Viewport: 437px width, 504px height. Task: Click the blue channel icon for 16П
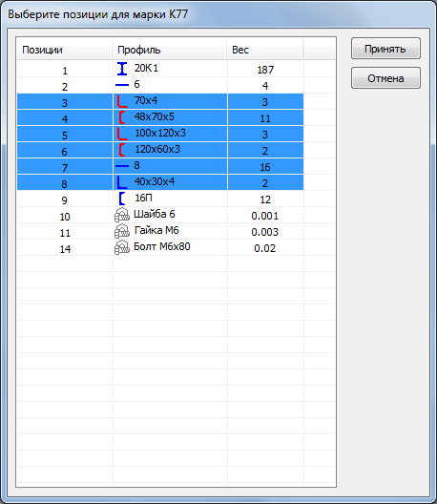(x=122, y=199)
